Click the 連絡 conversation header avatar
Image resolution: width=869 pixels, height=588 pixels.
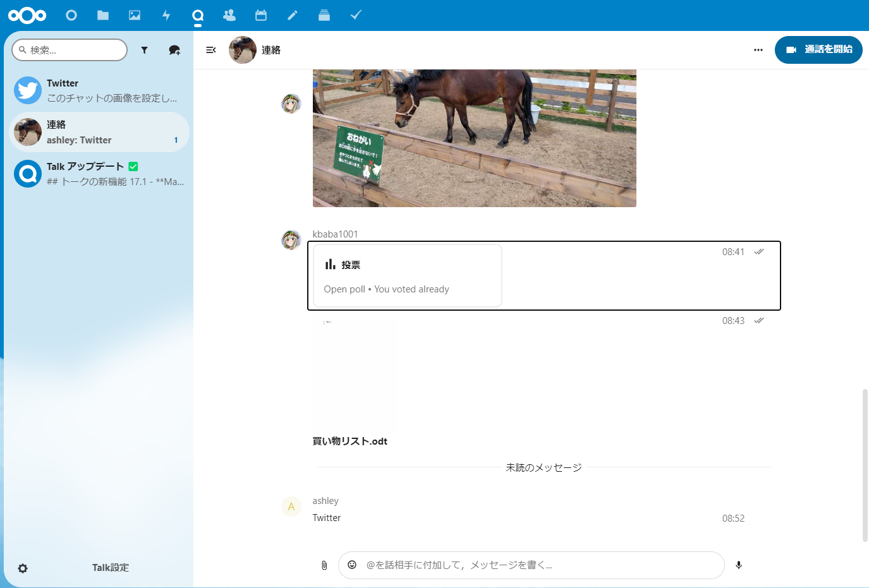[x=243, y=50]
